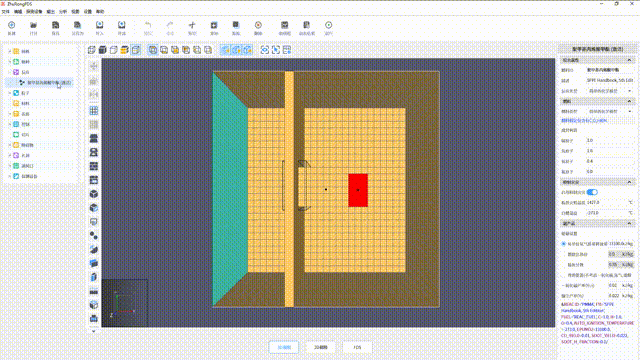Select the mesh grid tool in the vertical toolbar
640x360 pixels.
coord(94,111)
